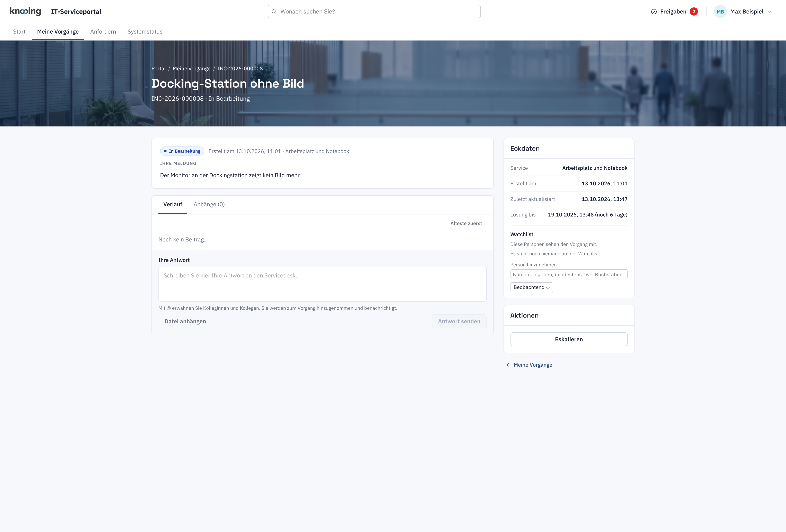Toggle the Älteste zuerst sort order
Screen dimensions: 786x532
(x=466, y=223)
